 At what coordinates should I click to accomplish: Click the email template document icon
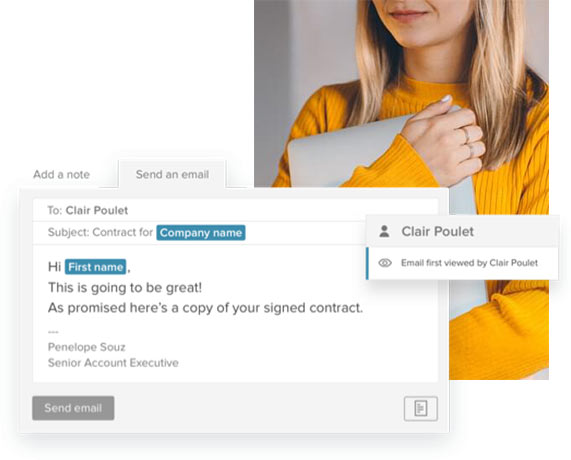tap(421, 408)
